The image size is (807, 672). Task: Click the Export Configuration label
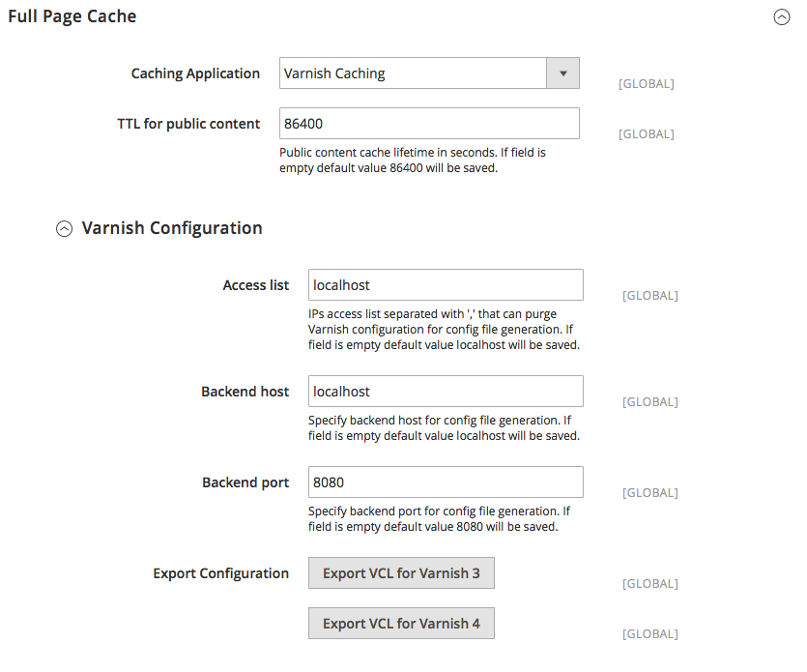point(221,573)
